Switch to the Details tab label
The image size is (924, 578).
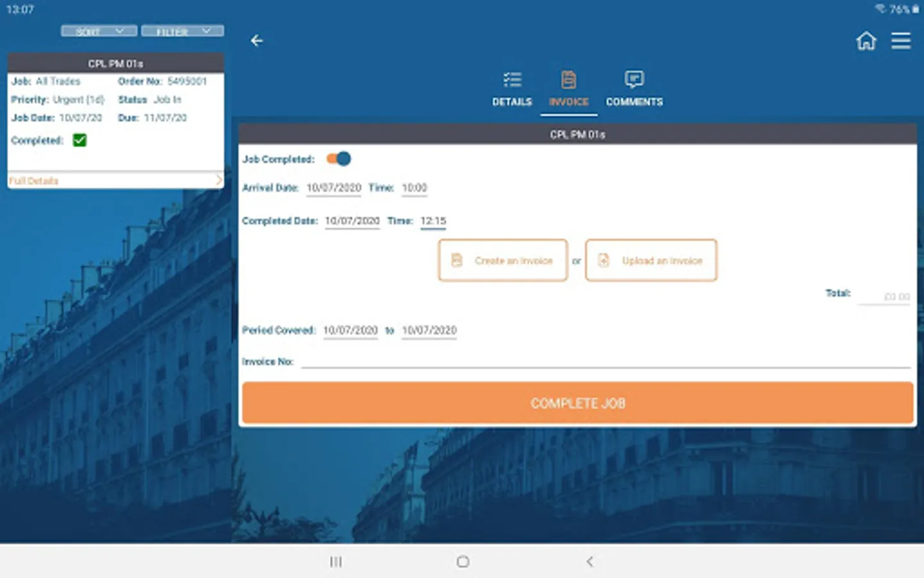[x=512, y=102]
